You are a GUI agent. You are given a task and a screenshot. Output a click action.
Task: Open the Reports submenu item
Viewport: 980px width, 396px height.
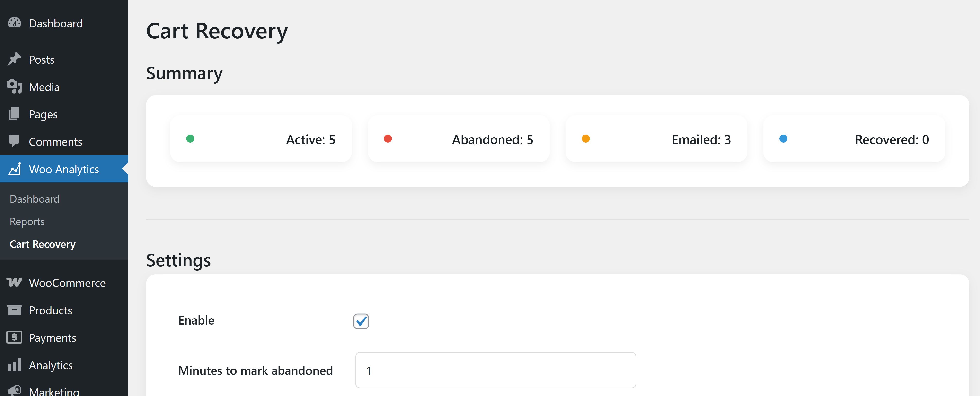(27, 222)
